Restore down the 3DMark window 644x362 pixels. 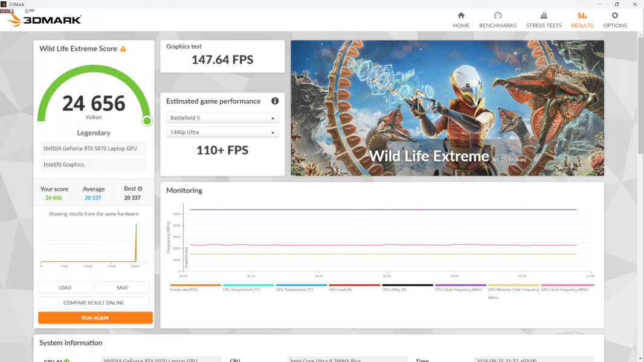(616, 4)
